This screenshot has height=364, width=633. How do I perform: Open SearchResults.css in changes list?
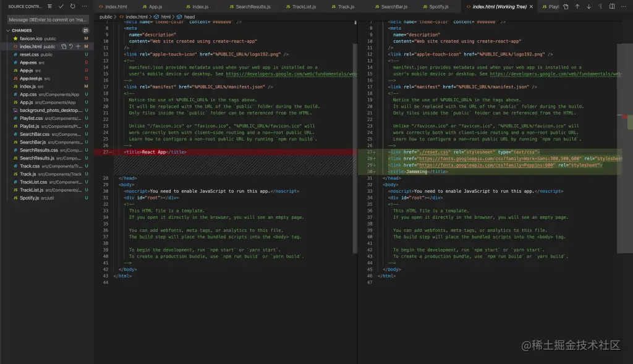coord(48,150)
